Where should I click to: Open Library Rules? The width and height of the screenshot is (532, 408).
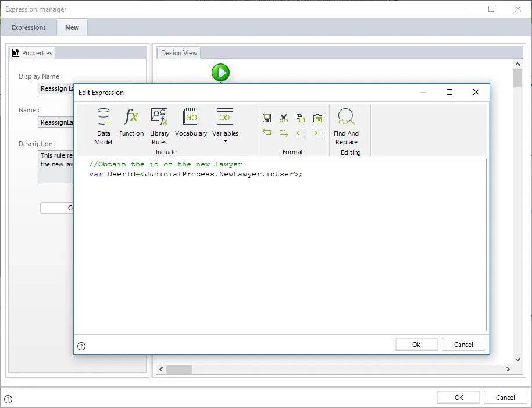click(159, 126)
